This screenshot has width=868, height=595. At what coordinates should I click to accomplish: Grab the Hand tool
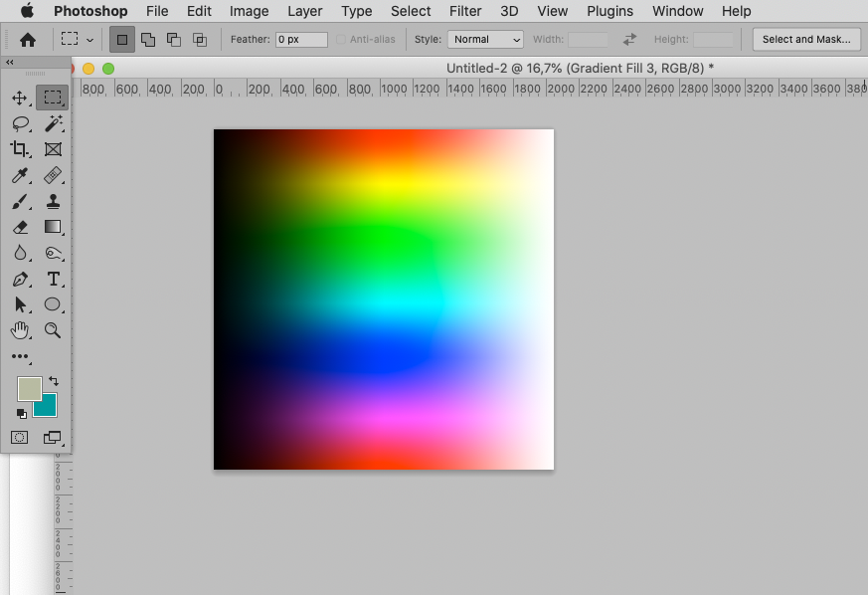[x=21, y=330]
